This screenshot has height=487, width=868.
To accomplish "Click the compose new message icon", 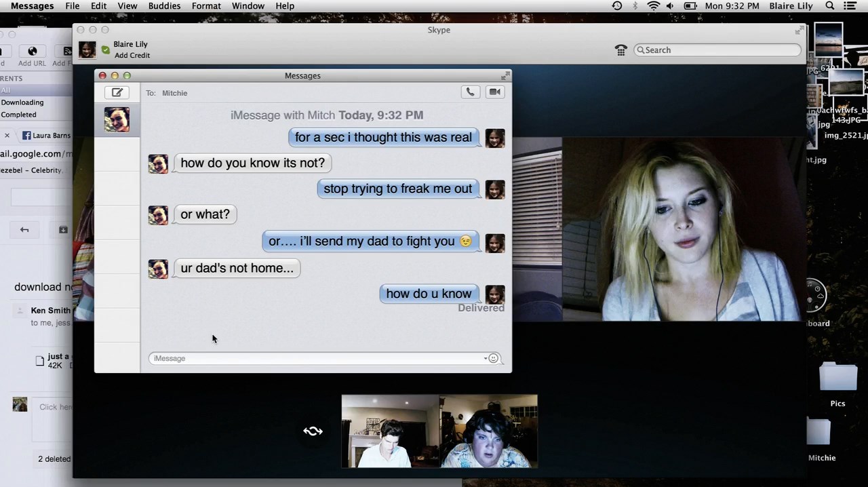I will pyautogui.click(x=117, y=93).
